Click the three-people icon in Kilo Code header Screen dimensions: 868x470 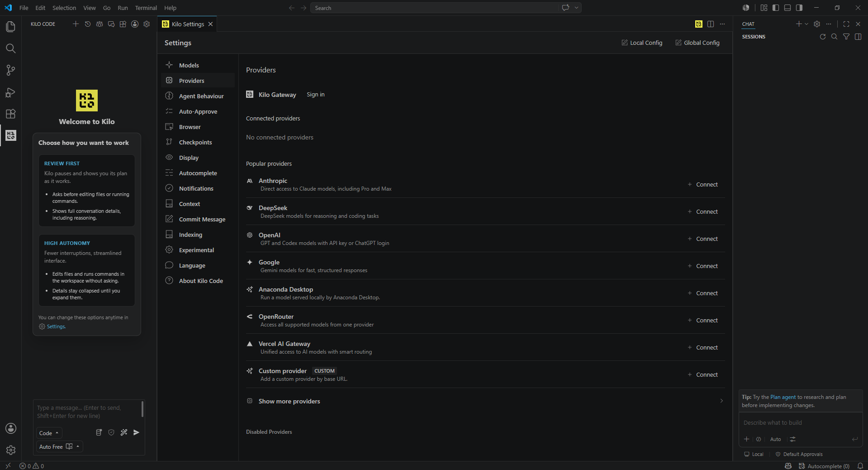100,24
